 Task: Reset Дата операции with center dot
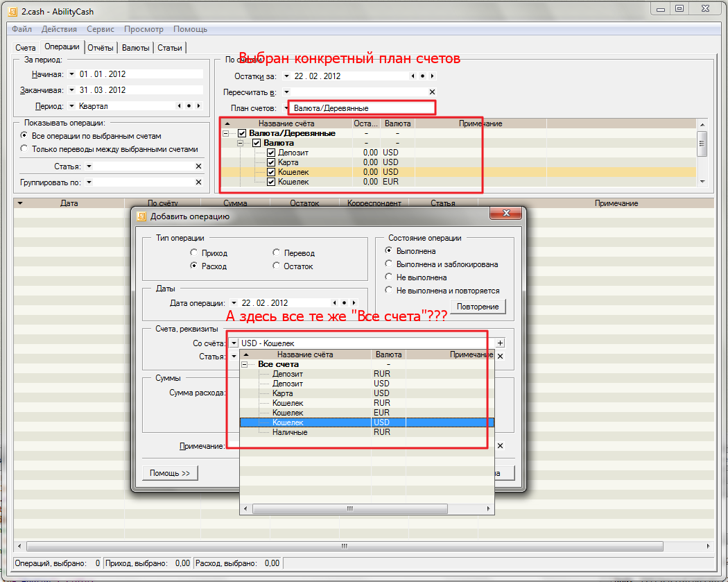click(x=344, y=303)
